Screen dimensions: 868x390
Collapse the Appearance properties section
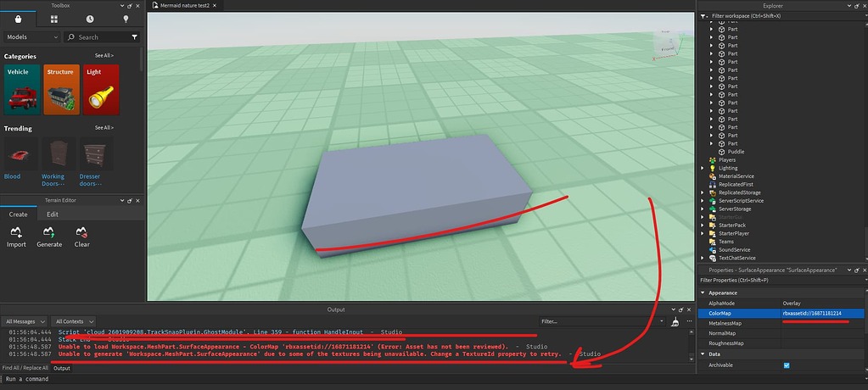click(x=703, y=292)
